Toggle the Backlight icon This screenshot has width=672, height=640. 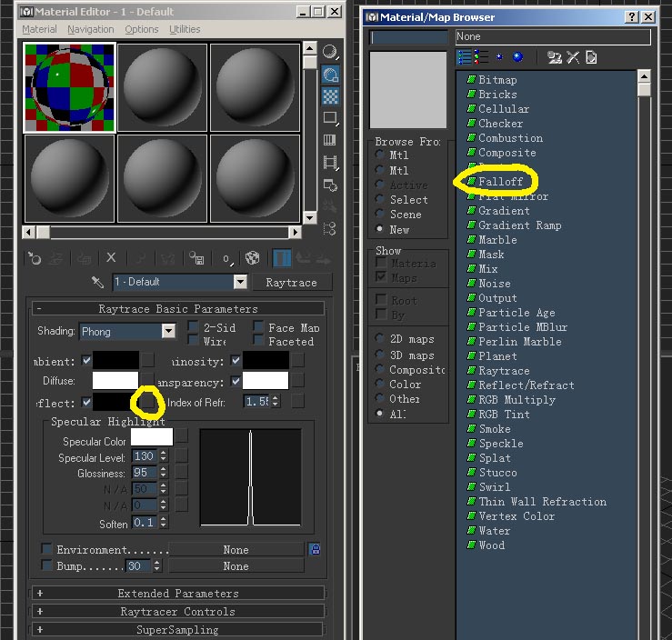click(331, 75)
